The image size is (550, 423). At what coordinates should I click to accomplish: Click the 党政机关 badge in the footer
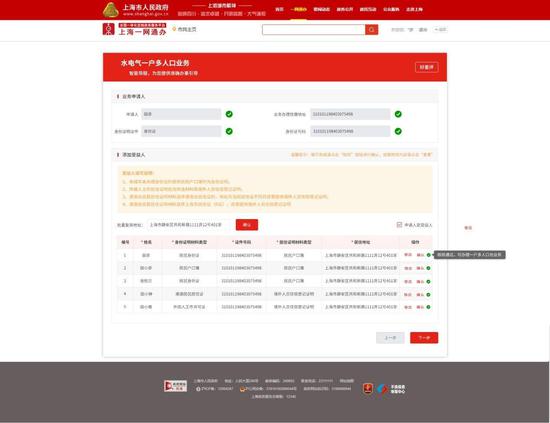tap(175, 386)
